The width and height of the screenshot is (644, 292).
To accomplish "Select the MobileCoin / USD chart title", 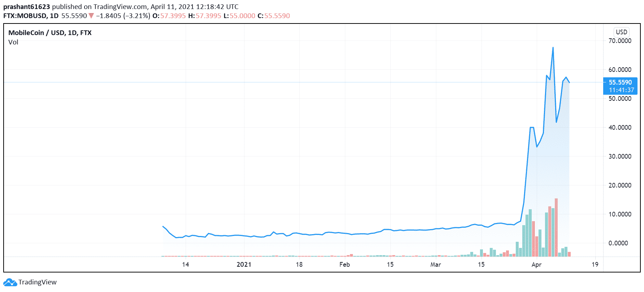I will 50,33.
